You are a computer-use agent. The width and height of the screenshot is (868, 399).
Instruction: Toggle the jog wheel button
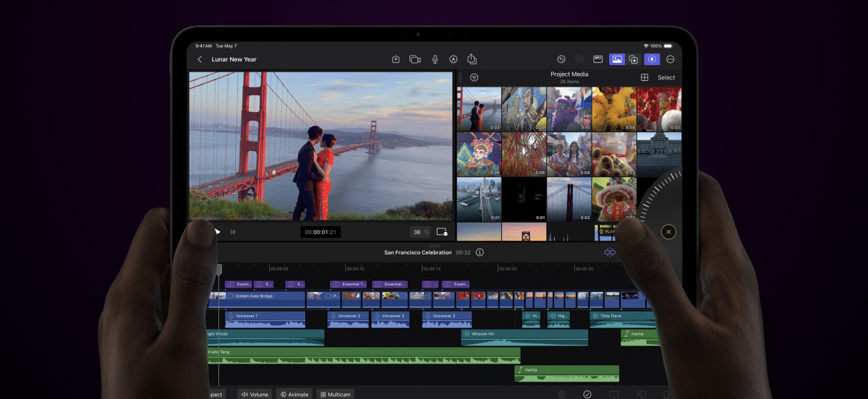(x=652, y=59)
